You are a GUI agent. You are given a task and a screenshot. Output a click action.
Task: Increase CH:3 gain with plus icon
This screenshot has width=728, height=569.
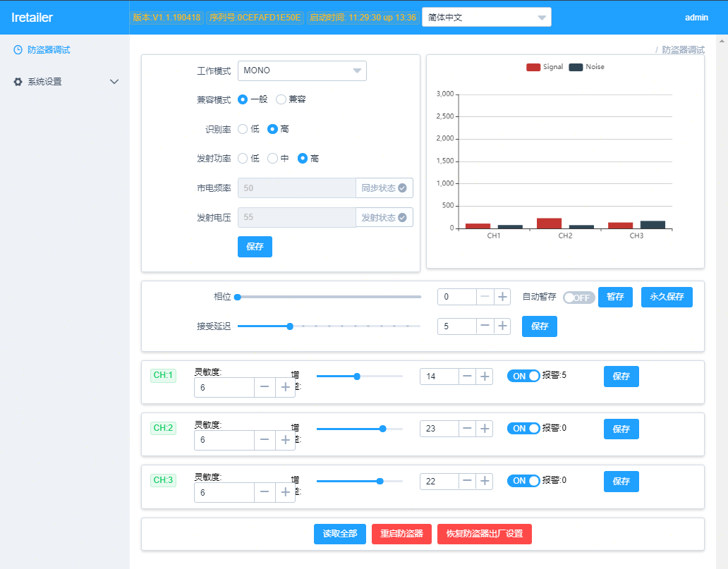(485, 481)
